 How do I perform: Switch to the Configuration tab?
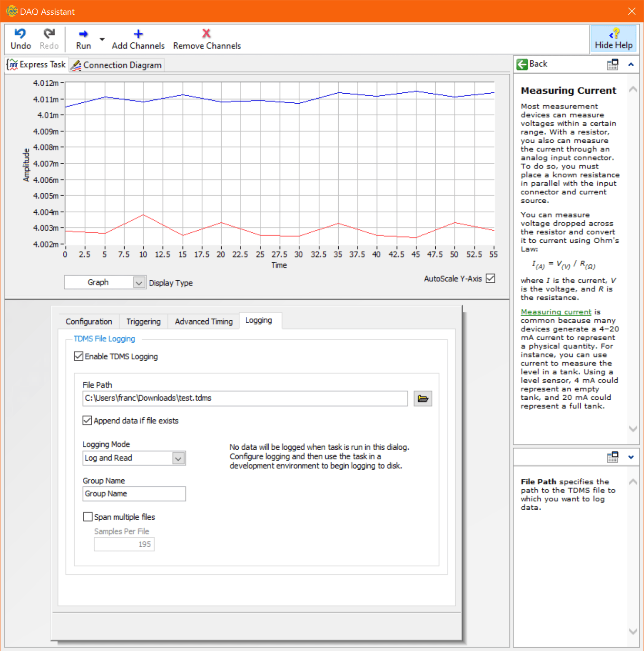(89, 322)
